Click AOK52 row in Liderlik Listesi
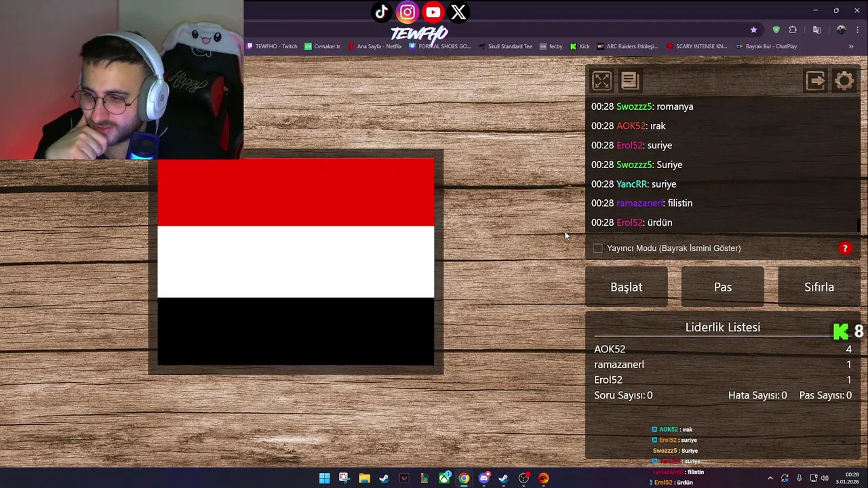The image size is (868, 488). 723,349
